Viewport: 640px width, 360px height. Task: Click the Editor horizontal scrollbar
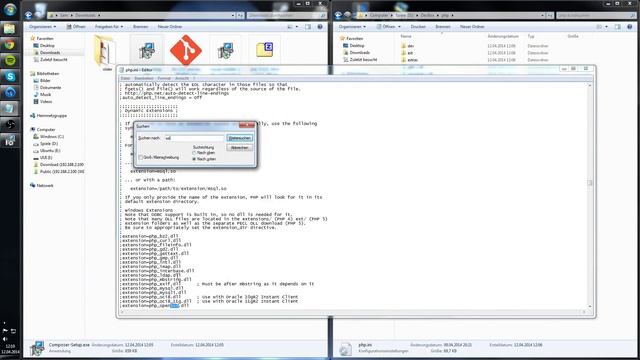coord(353,312)
